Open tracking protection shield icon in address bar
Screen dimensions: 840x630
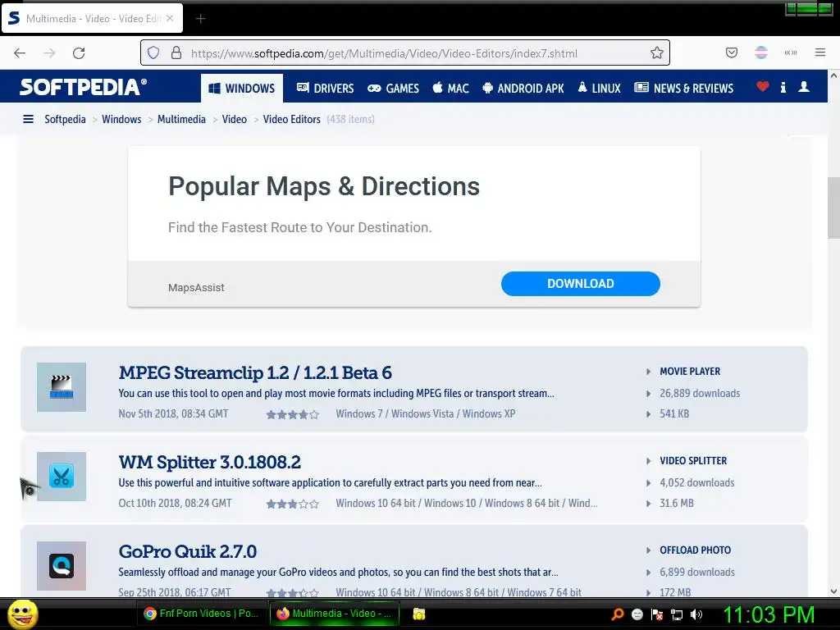(153, 52)
